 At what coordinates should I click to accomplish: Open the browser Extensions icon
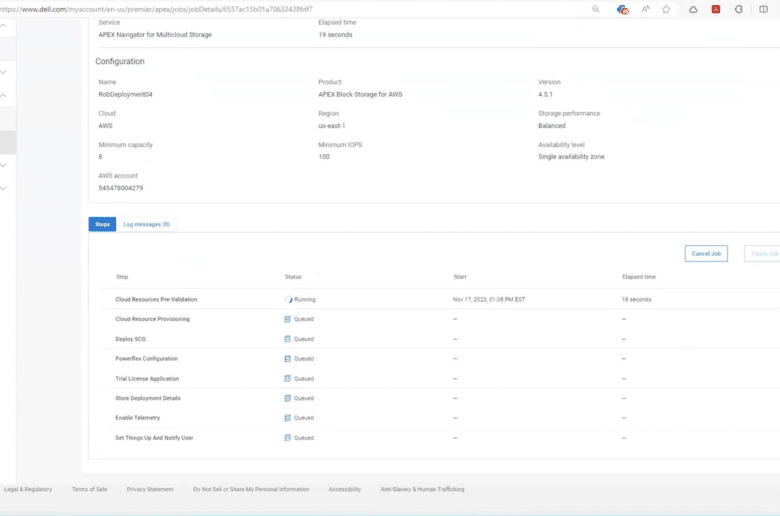[739, 9]
